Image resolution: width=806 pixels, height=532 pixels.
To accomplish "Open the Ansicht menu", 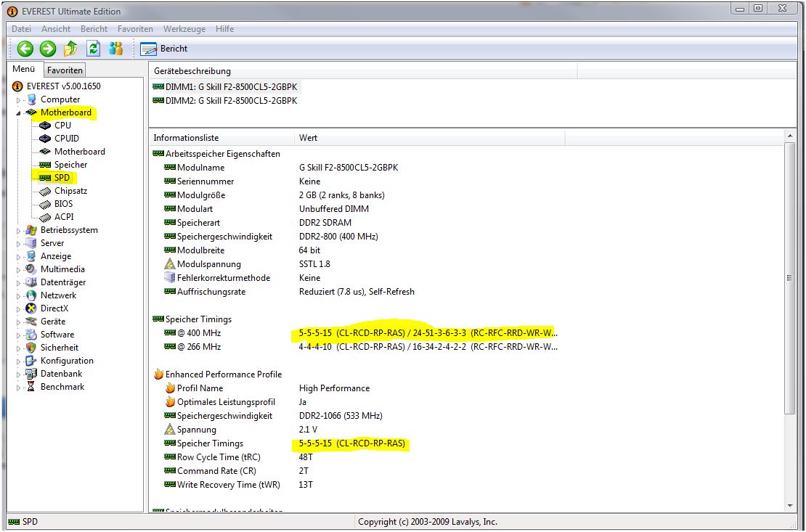I will coord(56,29).
